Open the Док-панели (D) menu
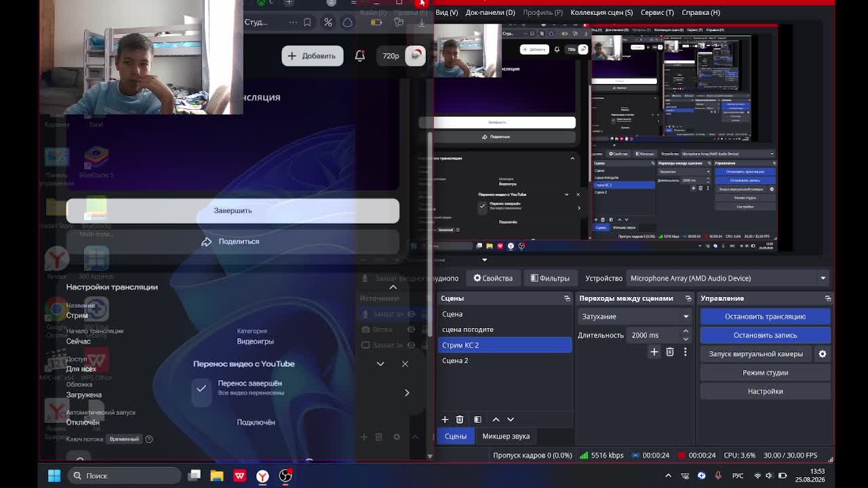This screenshot has height=488, width=868. pyautogui.click(x=490, y=12)
